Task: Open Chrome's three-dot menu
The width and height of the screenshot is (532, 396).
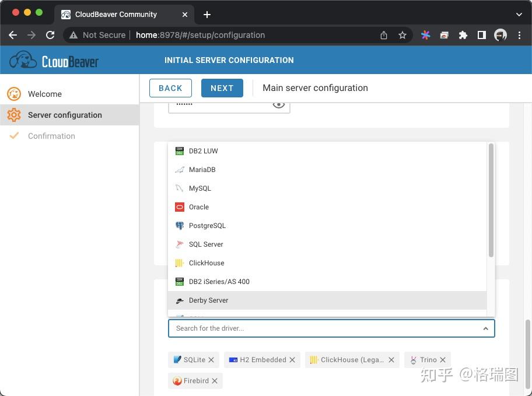Action: point(519,35)
